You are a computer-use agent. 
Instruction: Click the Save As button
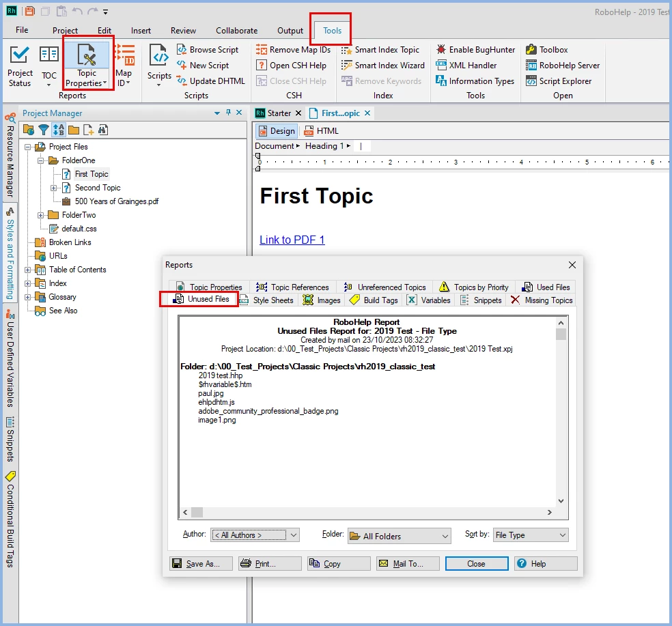coord(201,564)
